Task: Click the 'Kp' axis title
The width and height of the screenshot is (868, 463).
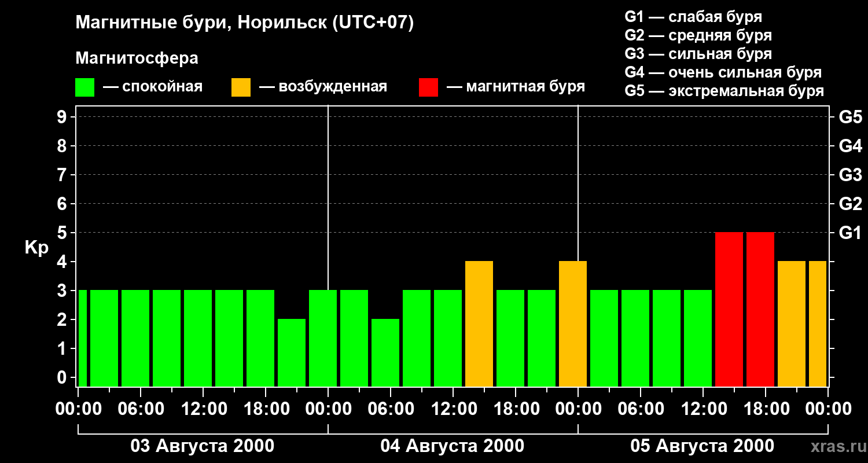Action: click(36, 248)
